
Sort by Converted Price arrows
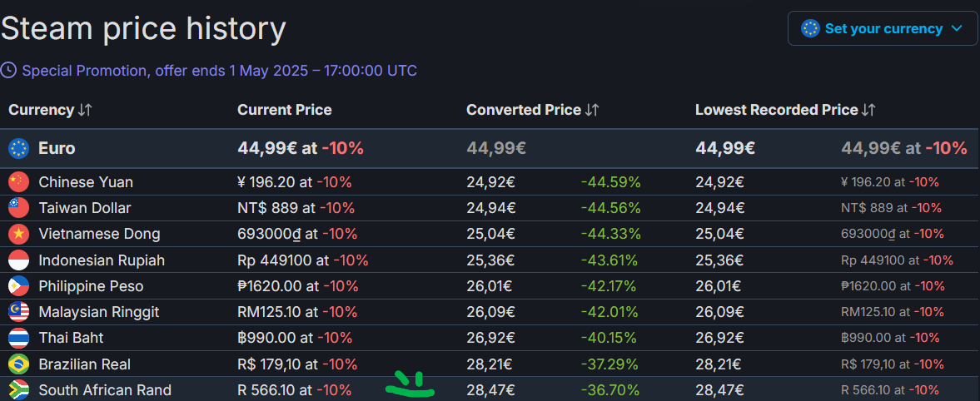pyautogui.click(x=592, y=110)
